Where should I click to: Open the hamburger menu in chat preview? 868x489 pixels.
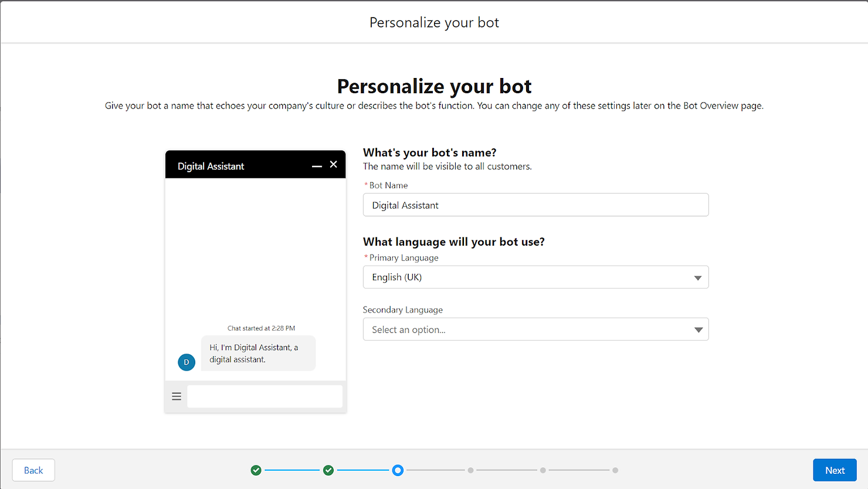pos(177,396)
